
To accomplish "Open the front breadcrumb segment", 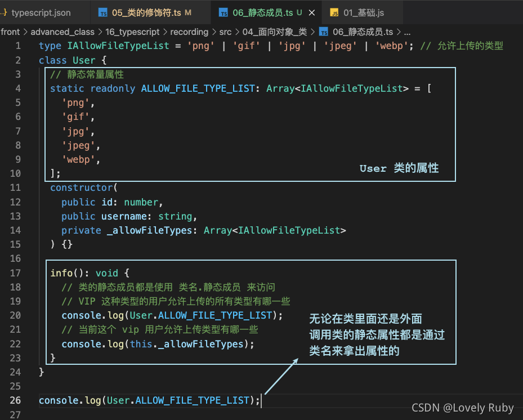I will (x=10, y=32).
